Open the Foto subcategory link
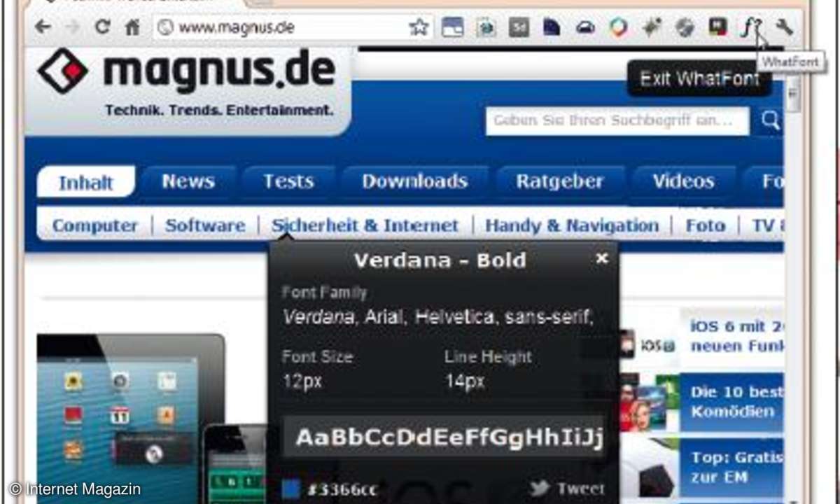Image resolution: width=840 pixels, height=504 pixels. coord(705,225)
